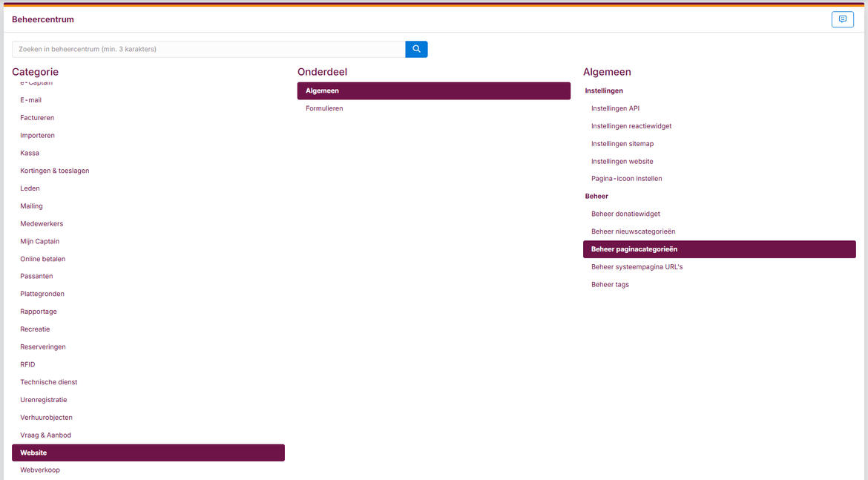Image resolution: width=868 pixels, height=480 pixels.
Task: Open Pagina-icoon instellen
Action: click(627, 178)
